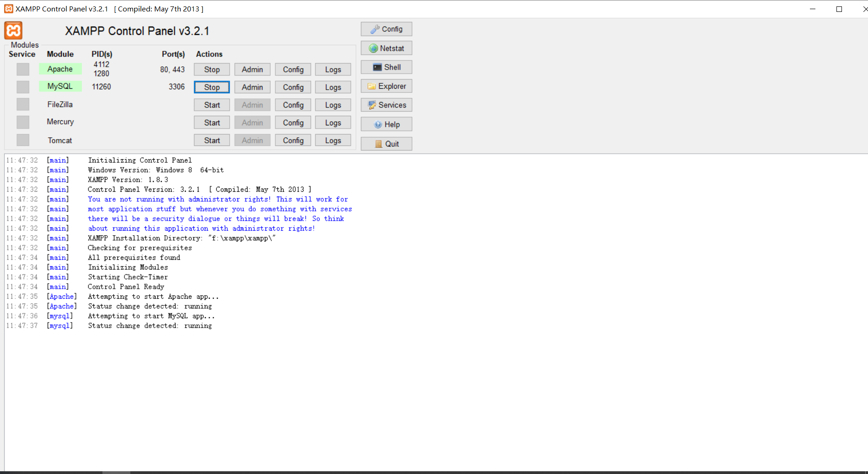Click the XAMPP title bar app icon
This screenshot has height=474, width=868.
pyautogui.click(x=8, y=9)
